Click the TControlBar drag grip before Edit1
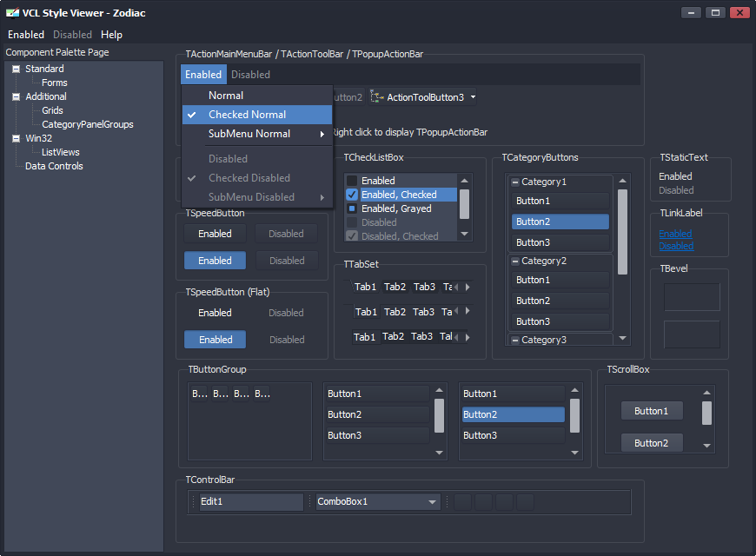The width and height of the screenshot is (756, 556). [193, 501]
